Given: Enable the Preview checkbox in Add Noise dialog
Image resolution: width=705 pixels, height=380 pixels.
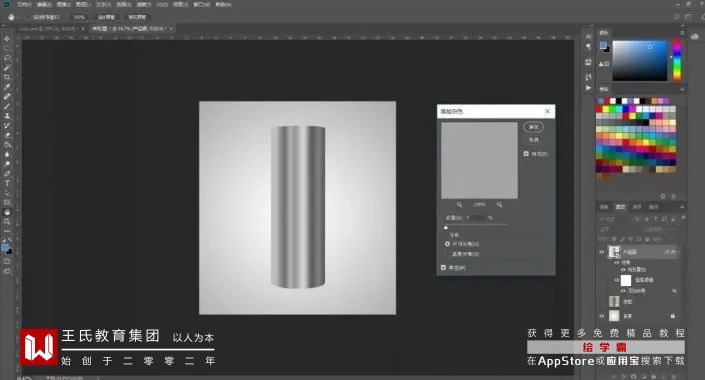Looking at the screenshot, I should click(x=526, y=154).
